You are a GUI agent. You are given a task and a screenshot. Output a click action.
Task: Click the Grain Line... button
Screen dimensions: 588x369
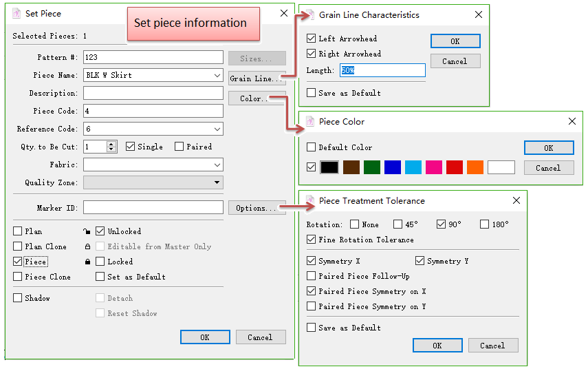257,78
